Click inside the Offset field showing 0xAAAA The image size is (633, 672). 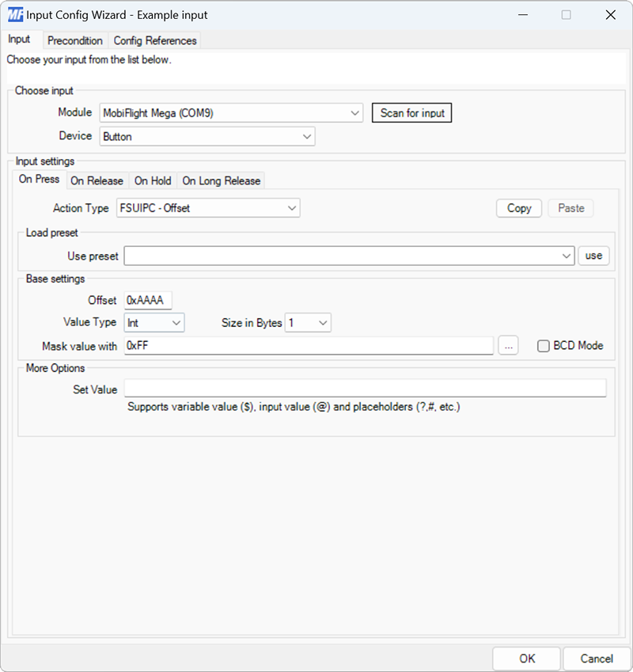point(148,300)
